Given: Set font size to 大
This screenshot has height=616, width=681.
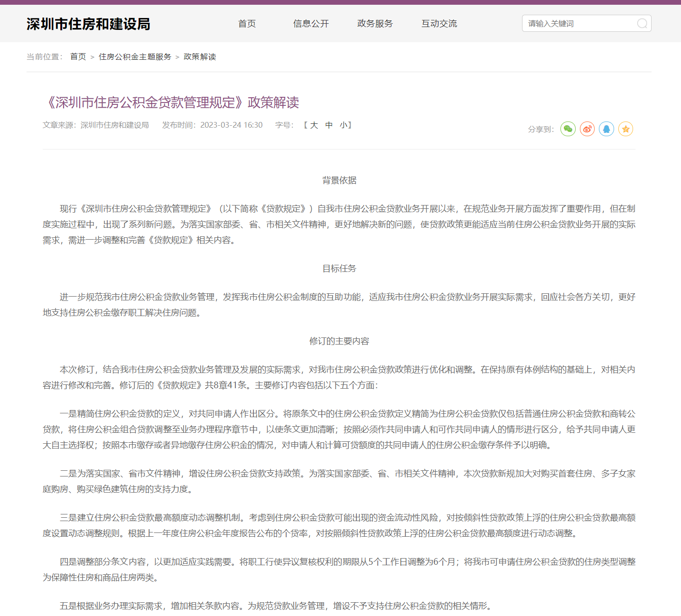Looking at the screenshot, I should pos(314,125).
